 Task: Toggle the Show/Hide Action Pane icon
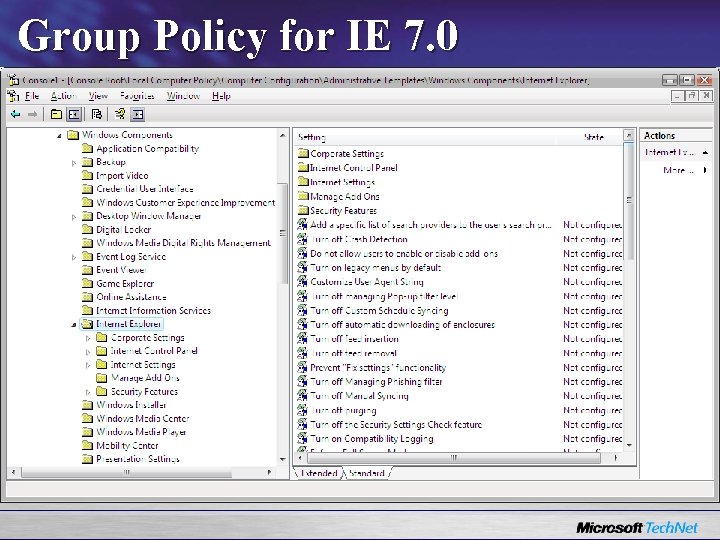click(137, 114)
